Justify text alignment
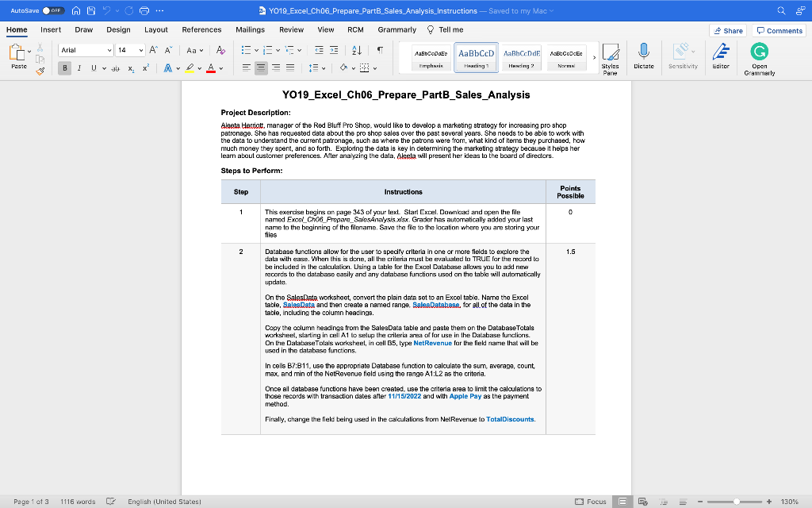The image size is (812, 508). 290,68
